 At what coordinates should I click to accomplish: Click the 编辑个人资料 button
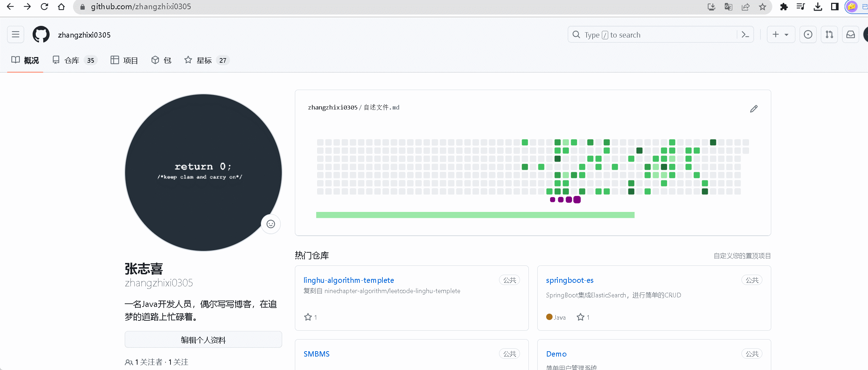[x=203, y=340]
